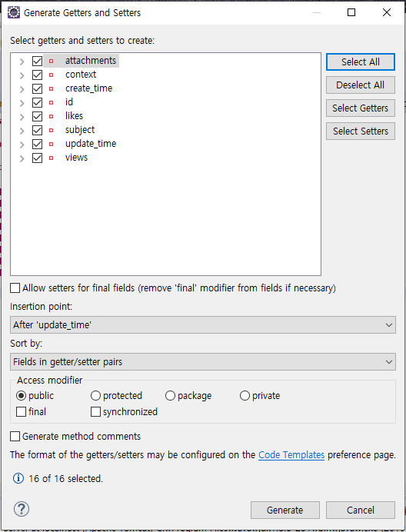Expand the attachments tree node

click(x=22, y=62)
